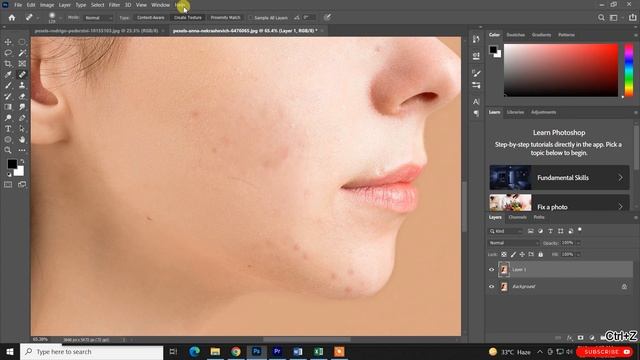Viewport: 640px width, 360px height.
Task: Toggle lock position icon
Action: (522, 254)
